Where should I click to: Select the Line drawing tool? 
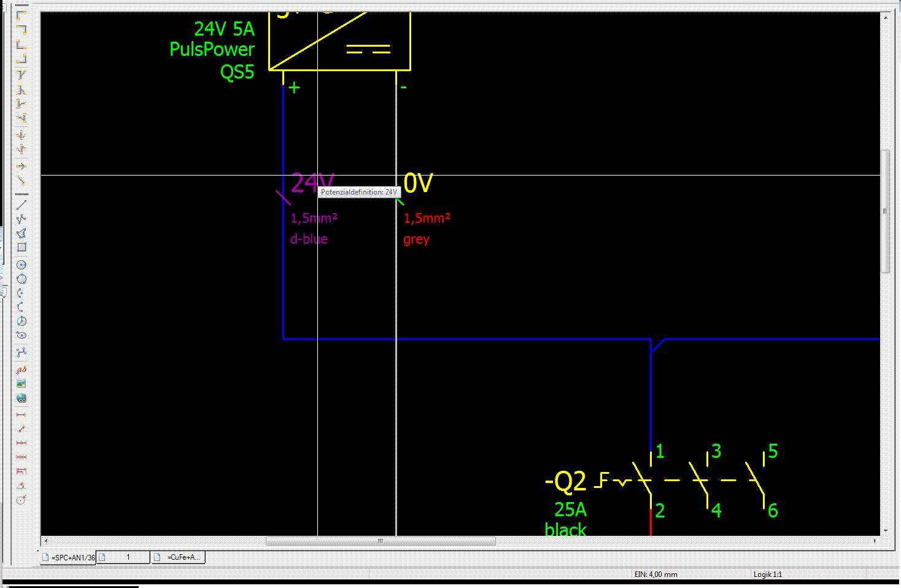coord(21,204)
